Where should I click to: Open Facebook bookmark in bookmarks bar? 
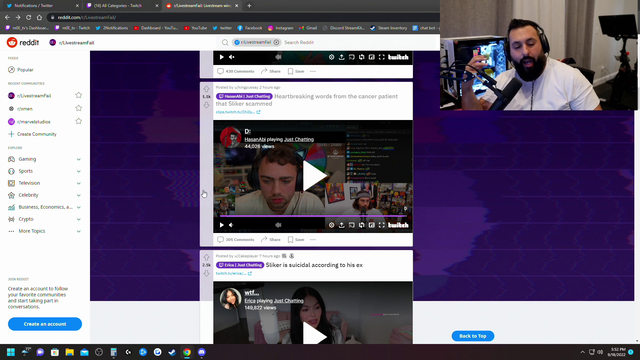(250, 28)
